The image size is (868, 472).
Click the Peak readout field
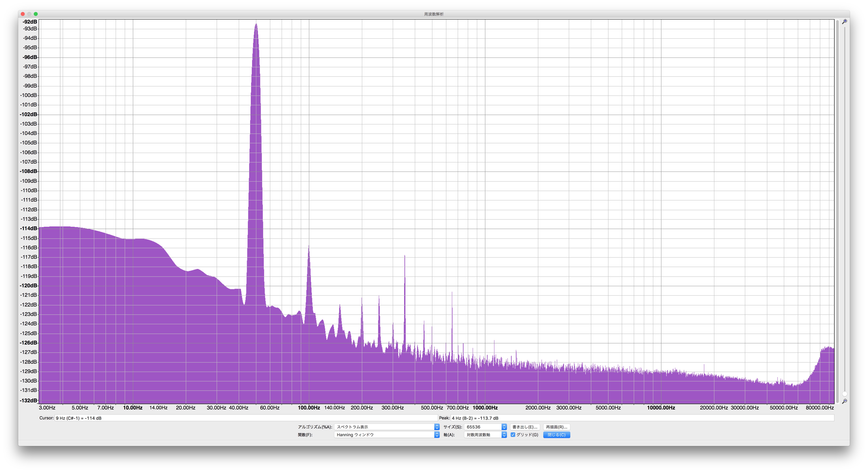(x=642, y=418)
